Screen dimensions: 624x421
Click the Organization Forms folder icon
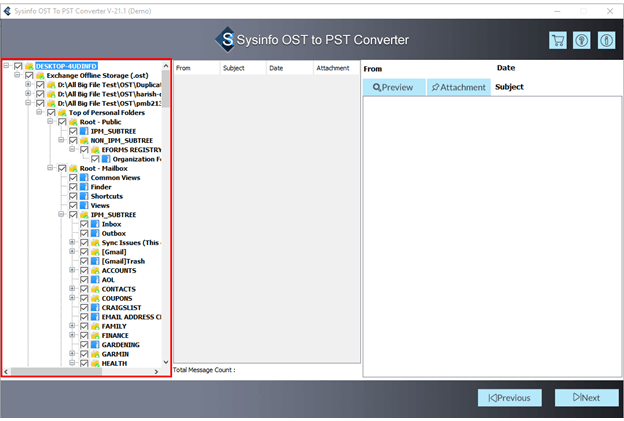coord(106,159)
